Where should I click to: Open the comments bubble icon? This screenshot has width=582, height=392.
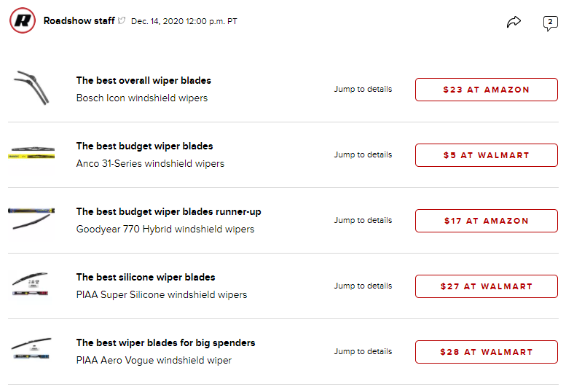coord(551,23)
